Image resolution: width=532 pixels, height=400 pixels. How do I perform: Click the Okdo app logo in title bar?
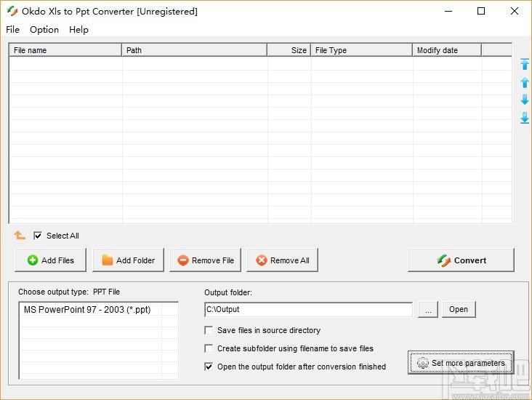click(12, 11)
